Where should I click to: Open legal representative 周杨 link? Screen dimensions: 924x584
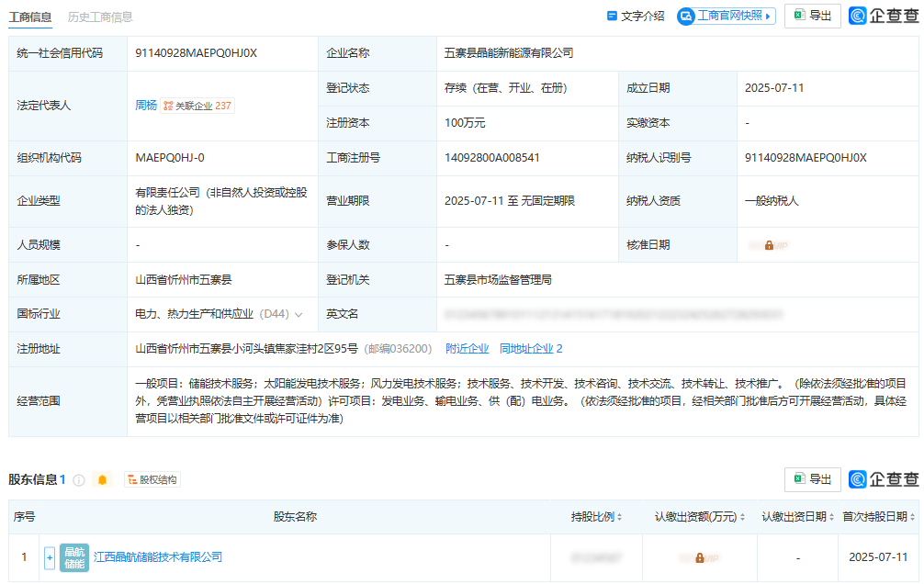tap(146, 106)
